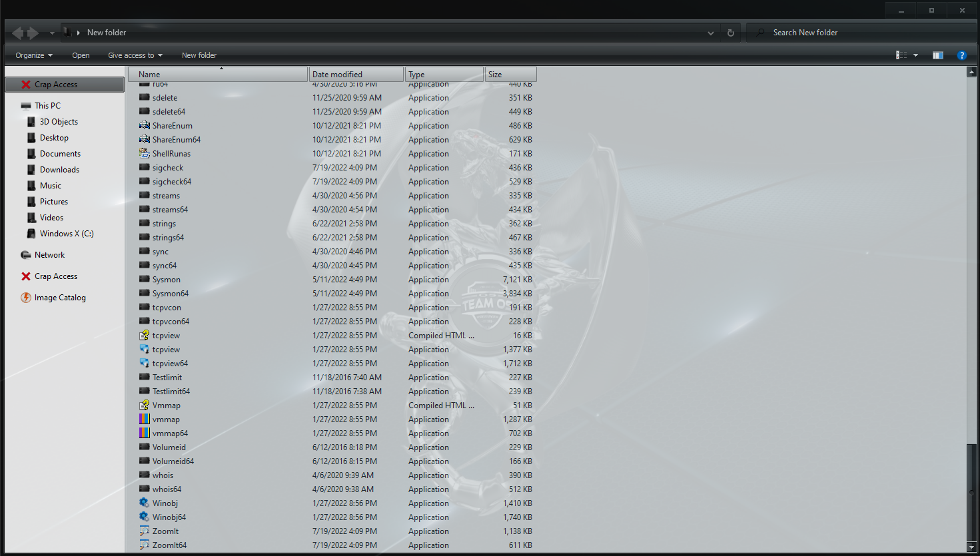Click the file list scroll up arrow
980x556 pixels.
pyautogui.click(x=971, y=72)
